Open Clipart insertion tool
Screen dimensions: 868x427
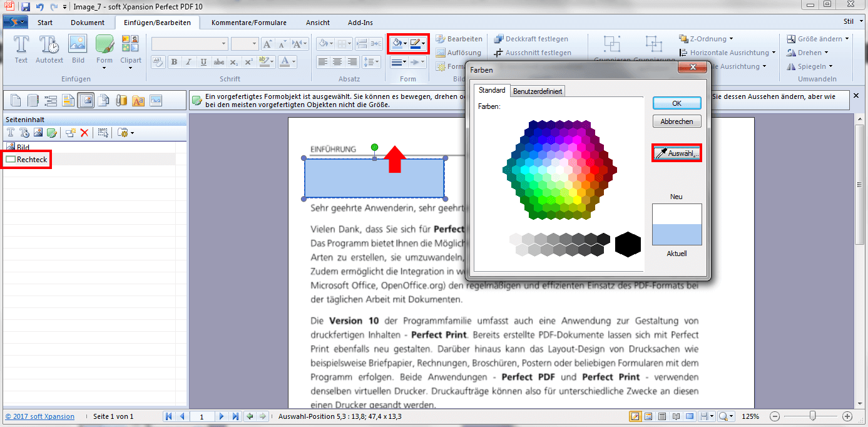[131, 49]
